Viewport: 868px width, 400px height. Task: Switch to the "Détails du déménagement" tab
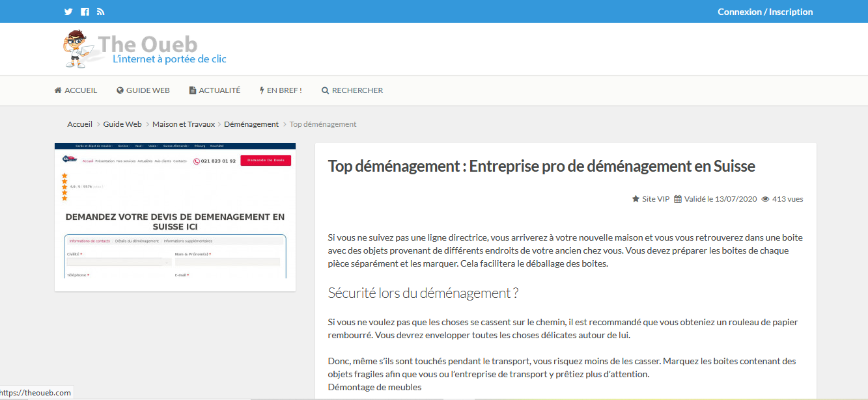[x=136, y=240]
